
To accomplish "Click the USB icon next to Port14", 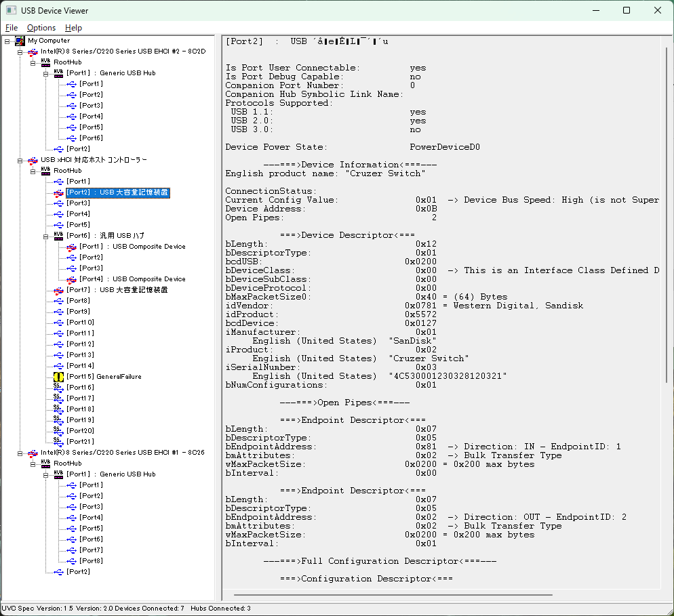I will tap(58, 366).
